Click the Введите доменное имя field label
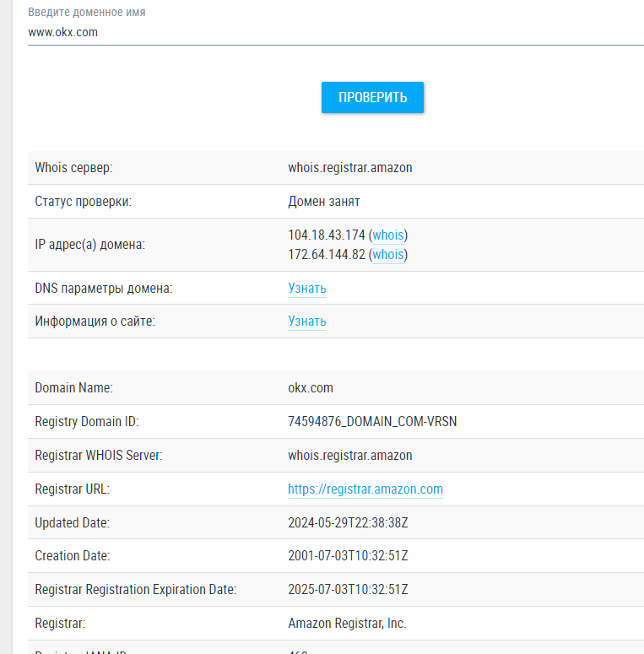This screenshot has height=654, width=644. pyautogui.click(x=87, y=12)
